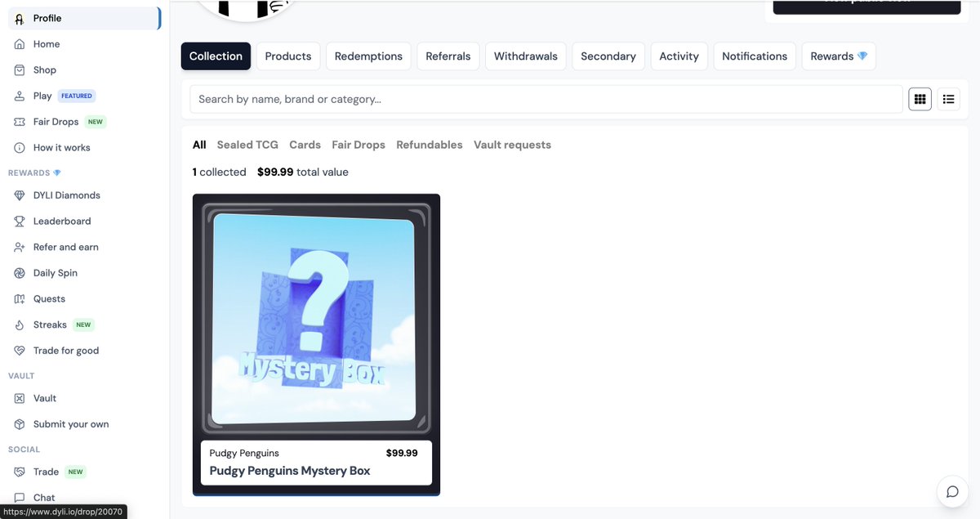Click the Fair Drops ticket icon
980x519 pixels.
pos(20,122)
